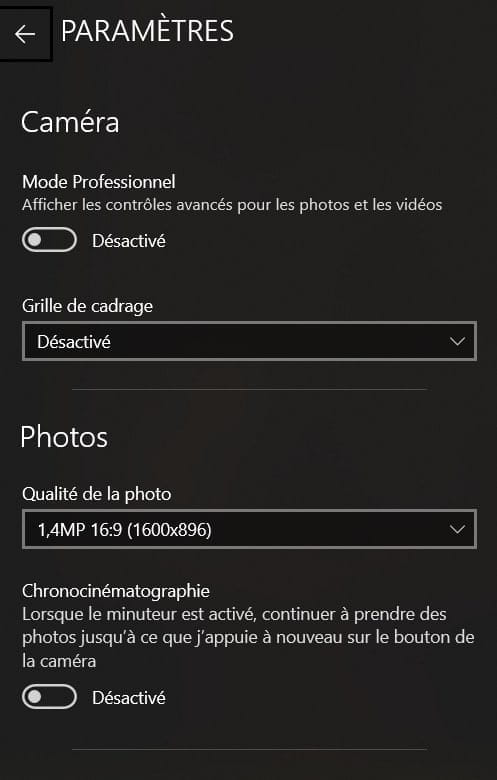Select the Caméra section heading
Screen dimensions: 497x780
click(x=70, y=122)
